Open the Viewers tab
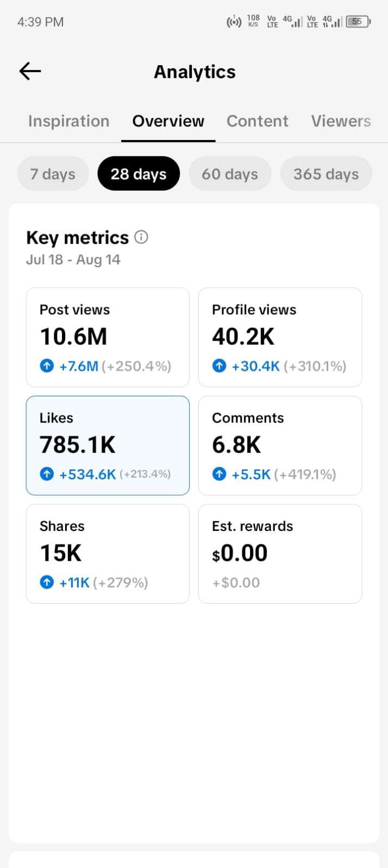The width and height of the screenshot is (388, 868). coord(341,121)
